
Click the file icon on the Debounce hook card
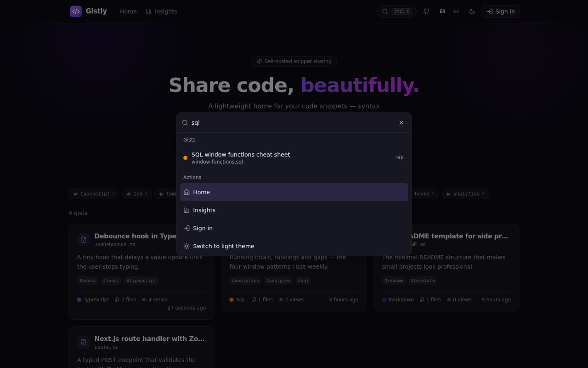(83, 240)
